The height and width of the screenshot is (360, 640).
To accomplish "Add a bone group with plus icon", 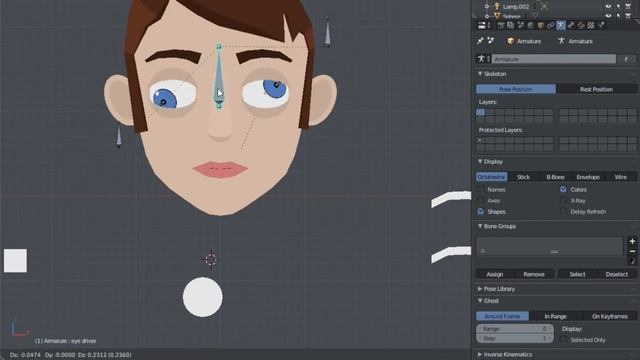I will point(632,241).
